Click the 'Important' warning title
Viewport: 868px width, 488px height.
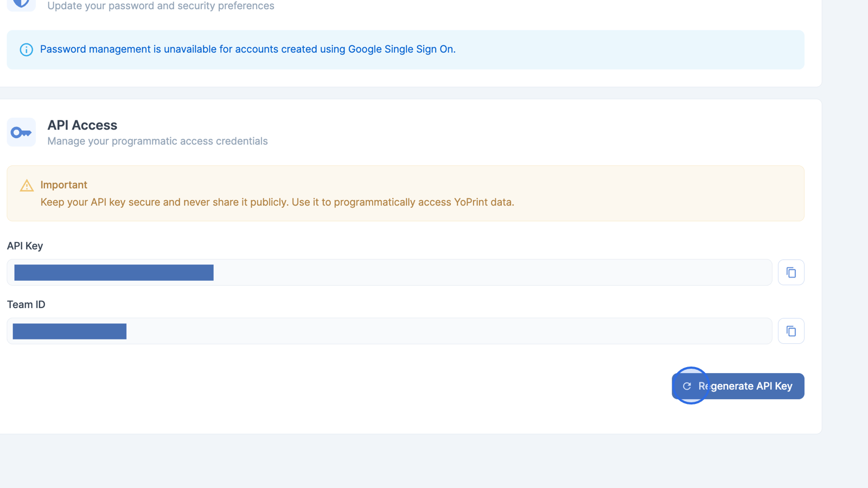pos(63,185)
